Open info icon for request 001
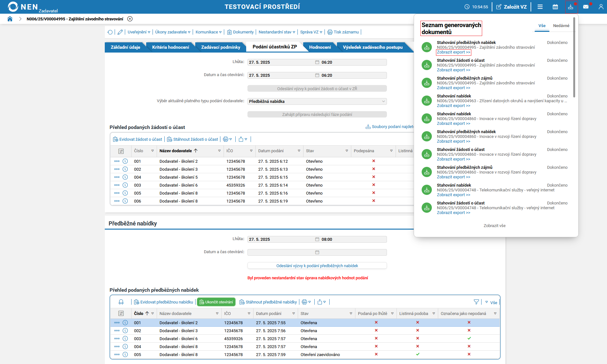Screen dimensions: 607x364 pos(125,161)
